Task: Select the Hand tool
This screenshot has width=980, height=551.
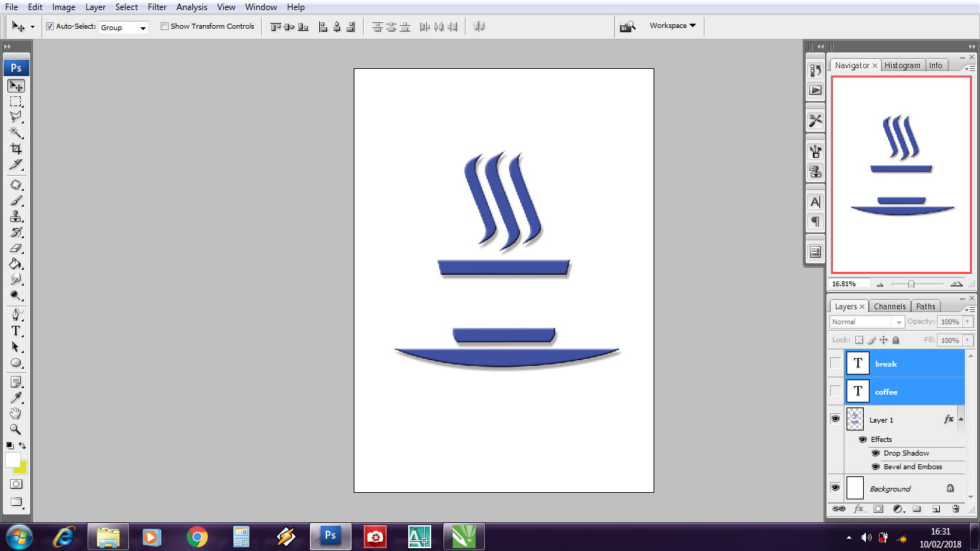Action: (x=16, y=414)
